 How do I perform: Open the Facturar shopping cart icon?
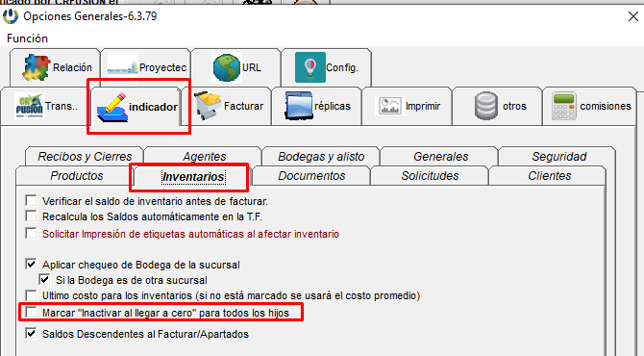point(208,106)
